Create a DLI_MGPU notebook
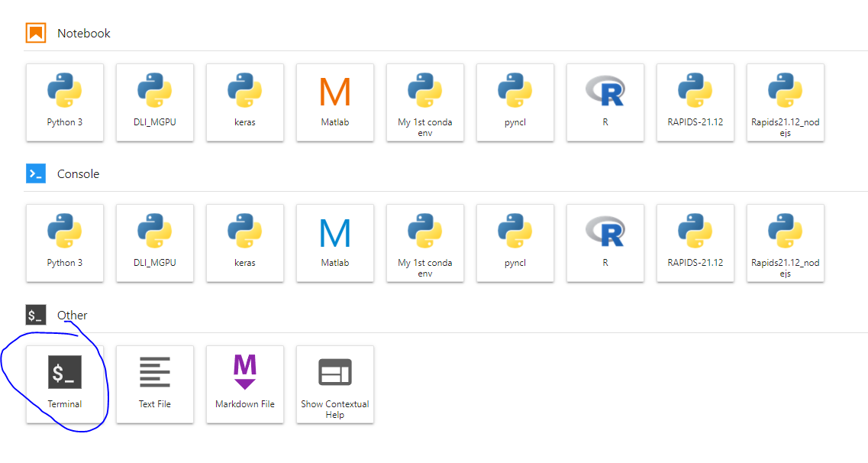The width and height of the screenshot is (868, 463). [155, 102]
